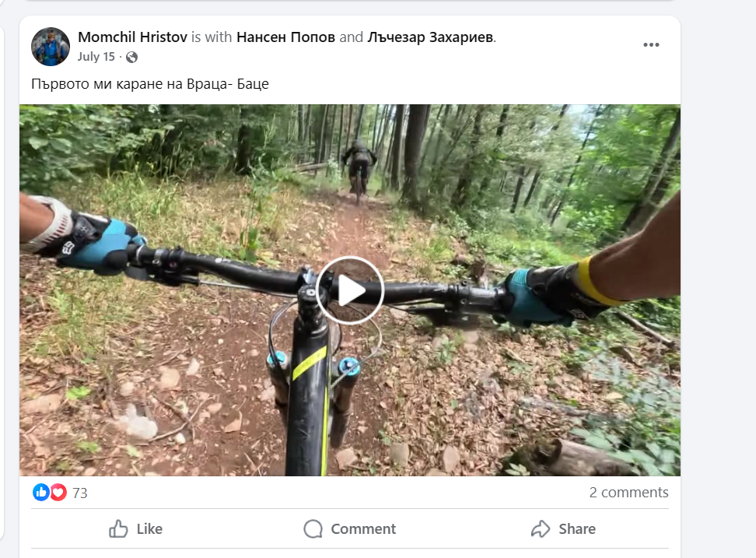The image size is (756, 558).
Task: Click the speech bubble icon beside Comment
Action: pyautogui.click(x=313, y=529)
